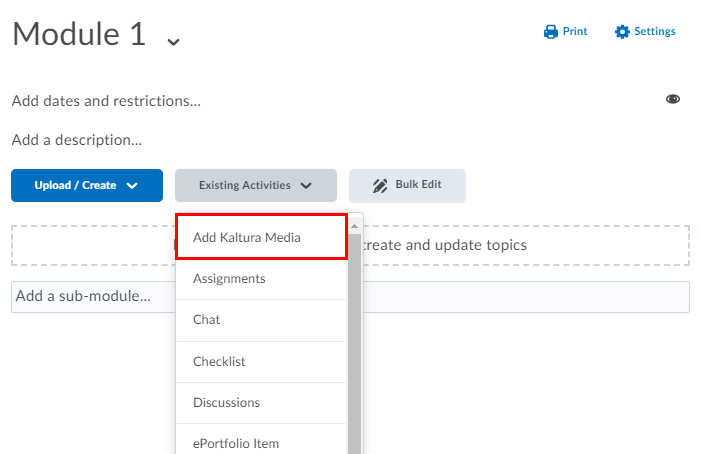This screenshot has height=454, width=701.
Task: Select the Chat menu entry
Action: (x=207, y=320)
